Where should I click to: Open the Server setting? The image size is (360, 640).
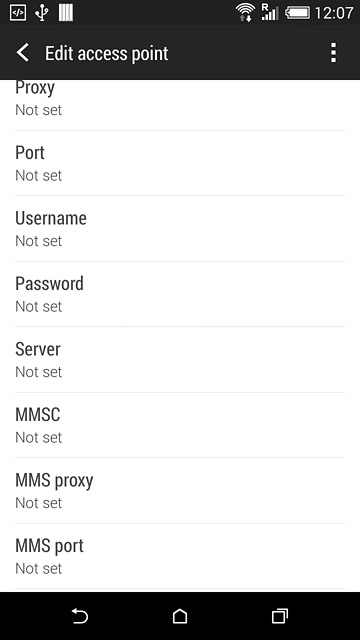pyautogui.click(x=180, y=360)
